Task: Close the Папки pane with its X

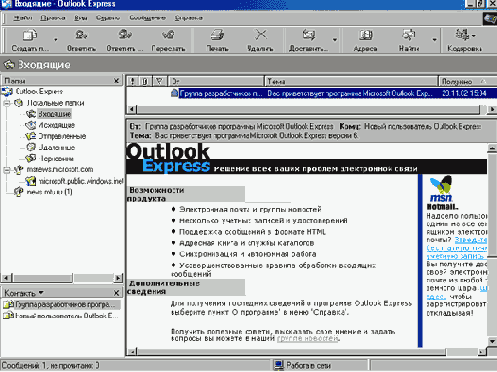Action: (x=116, y=81)
